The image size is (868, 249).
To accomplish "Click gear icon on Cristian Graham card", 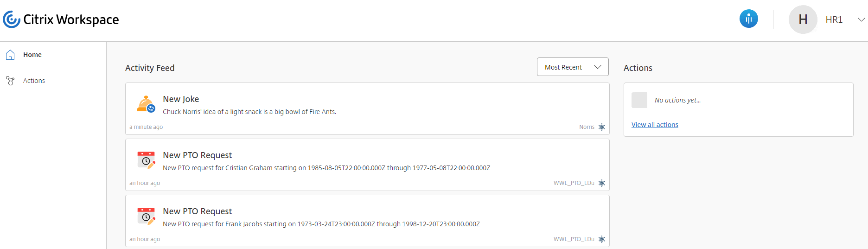I will 602,183.
